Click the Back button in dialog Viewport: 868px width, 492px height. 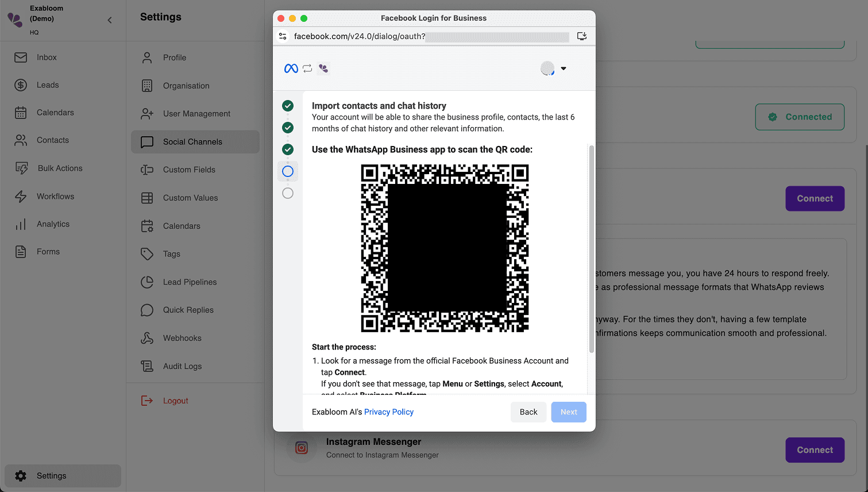click(x=528, y=412)
